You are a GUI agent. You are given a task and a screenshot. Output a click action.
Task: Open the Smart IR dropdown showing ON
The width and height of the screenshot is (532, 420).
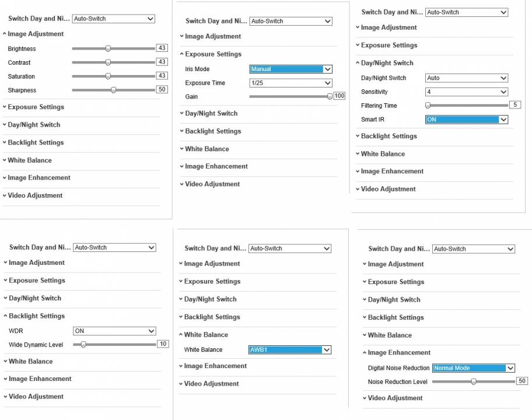coord(467,120)
